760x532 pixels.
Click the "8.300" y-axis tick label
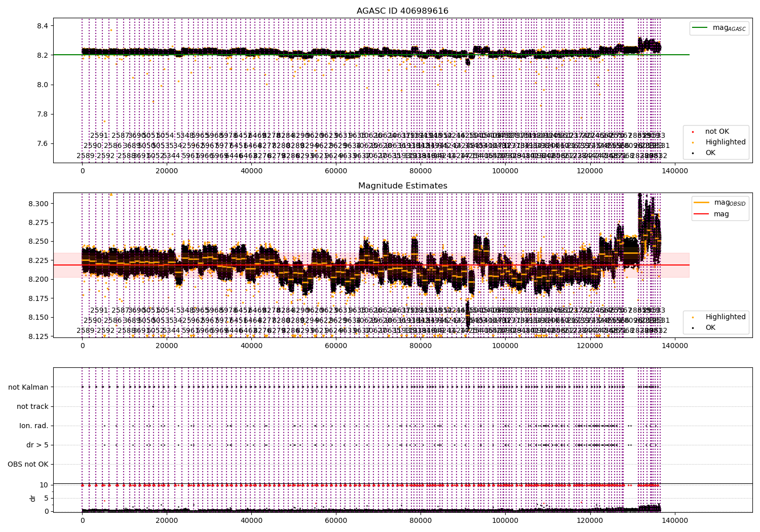[x=38, y=204]
